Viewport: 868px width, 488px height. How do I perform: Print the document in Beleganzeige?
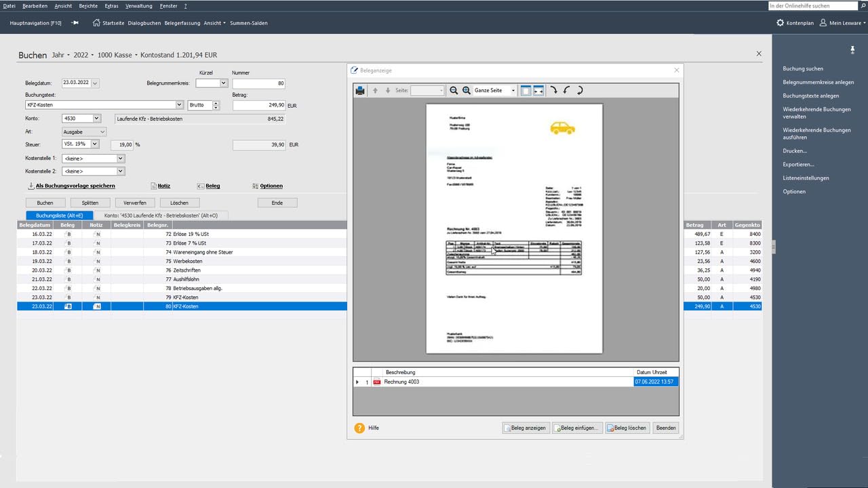[360, 90]
